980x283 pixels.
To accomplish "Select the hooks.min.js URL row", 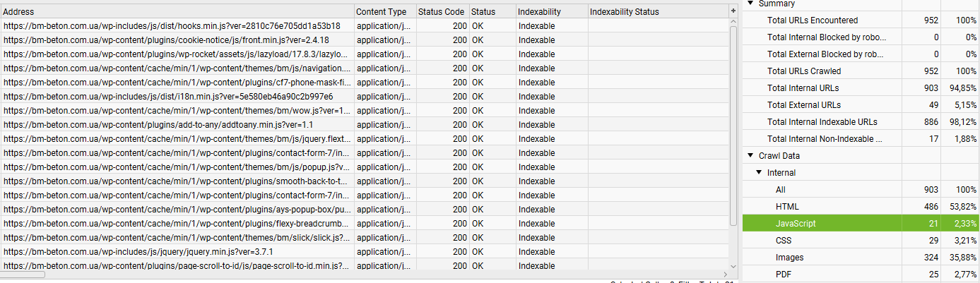I will point(177,25).
